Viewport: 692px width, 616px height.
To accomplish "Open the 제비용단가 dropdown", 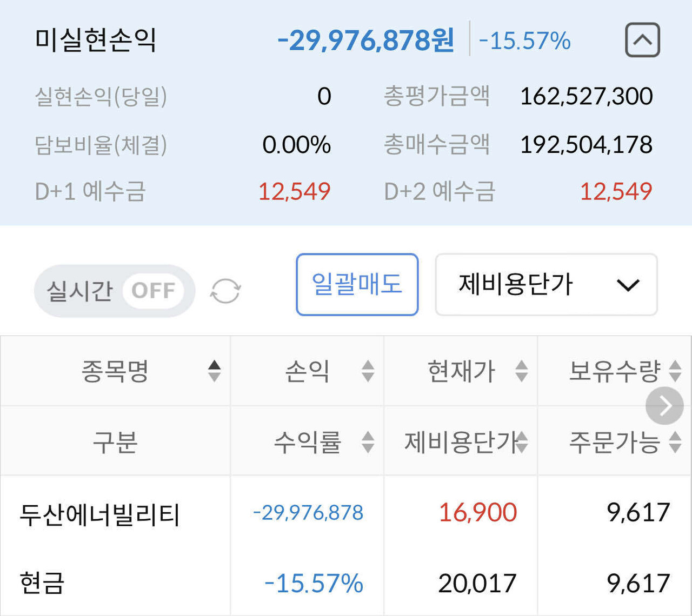I will click(546, 285).
